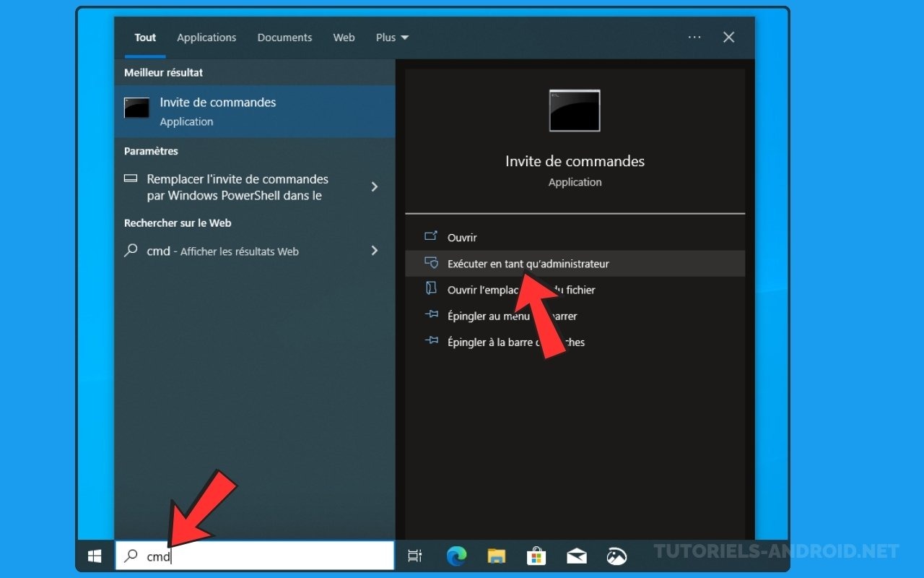
Task: Open the Mail app from taskbar
Action: pos(576,556)
